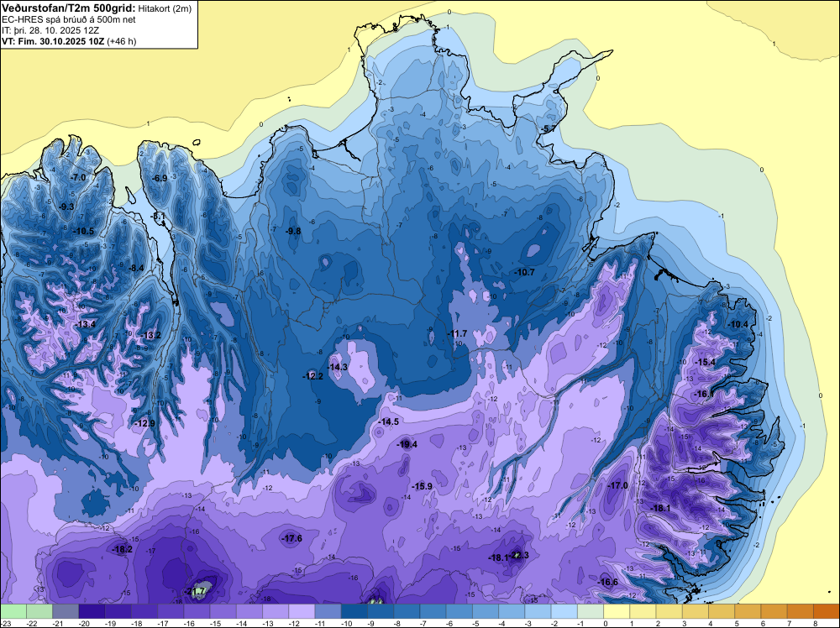Viewport: 840px width, 628px height.
Task: Click the -1 pale green legend swatch
Action: tap(591, 611)
